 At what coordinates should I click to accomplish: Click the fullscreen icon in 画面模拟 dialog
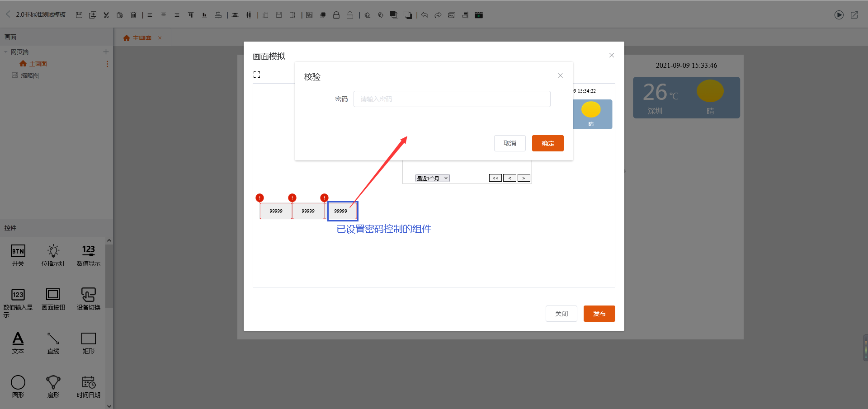[257, 75]
